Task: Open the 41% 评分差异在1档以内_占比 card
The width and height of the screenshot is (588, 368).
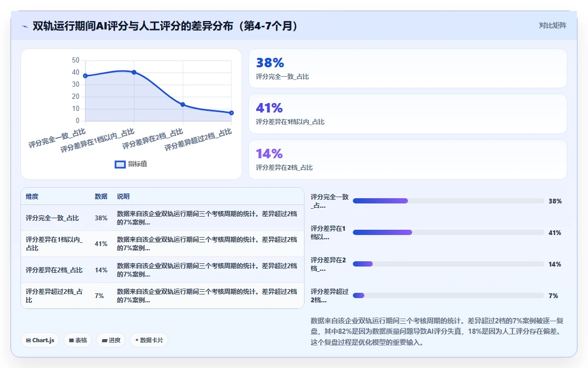Action: tap(407, 114)
